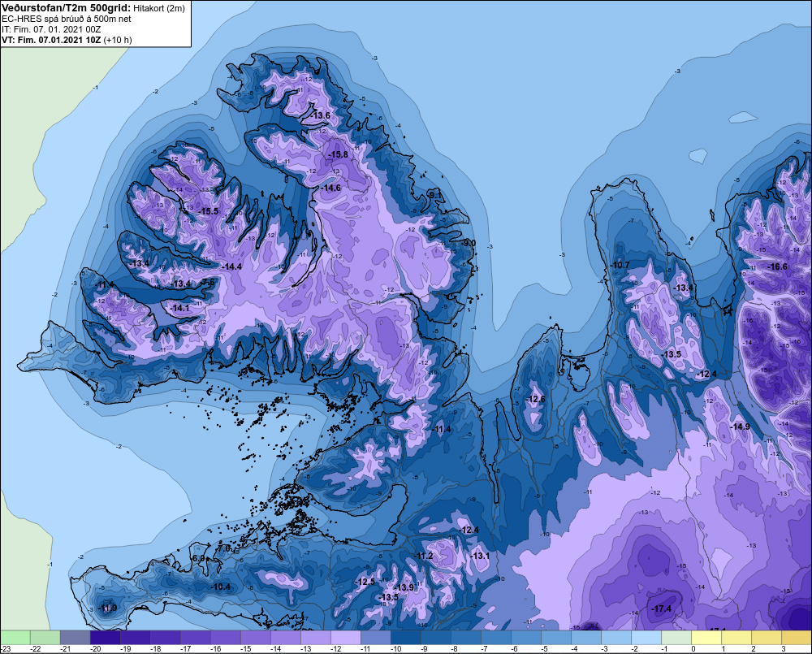The height and width of the screenshot is (654, 812).
Task: Click the -6.9 temperature label
Action: point(199,558)
